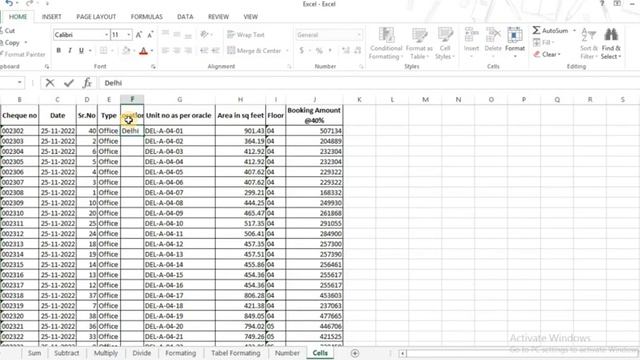The height and width of the screenshot is (360, 640).
Task: Expand the AutoSum dropdown arrow
Action: (574, 31)
